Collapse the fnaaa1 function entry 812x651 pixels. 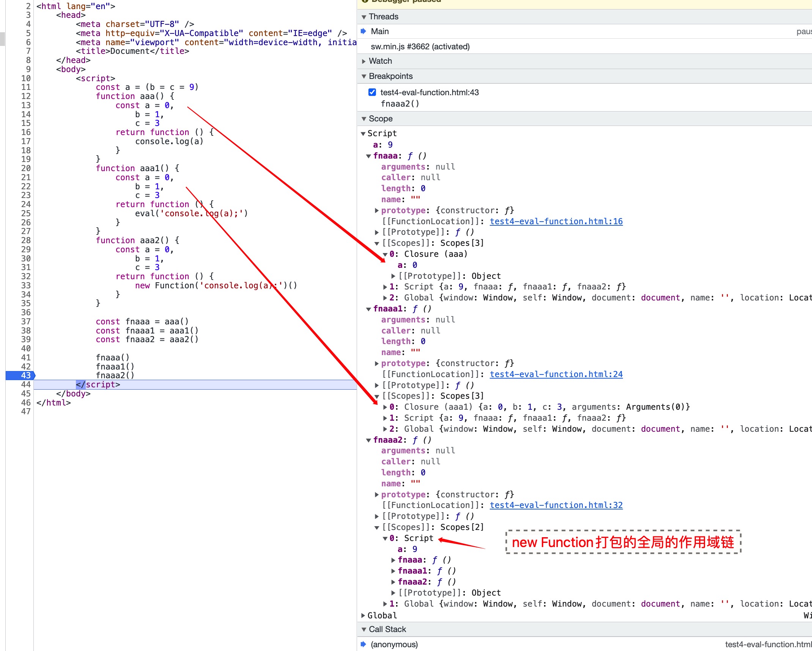coord(368,309)
